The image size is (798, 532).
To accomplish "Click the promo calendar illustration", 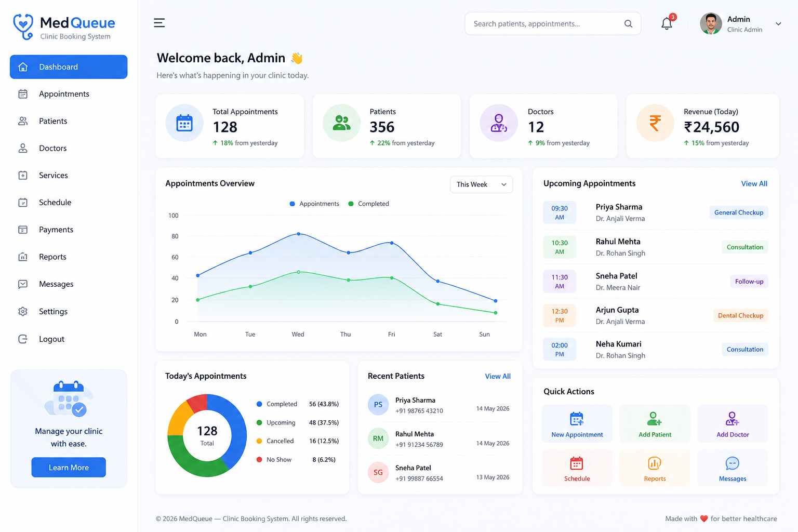I will tap(69, 398).
